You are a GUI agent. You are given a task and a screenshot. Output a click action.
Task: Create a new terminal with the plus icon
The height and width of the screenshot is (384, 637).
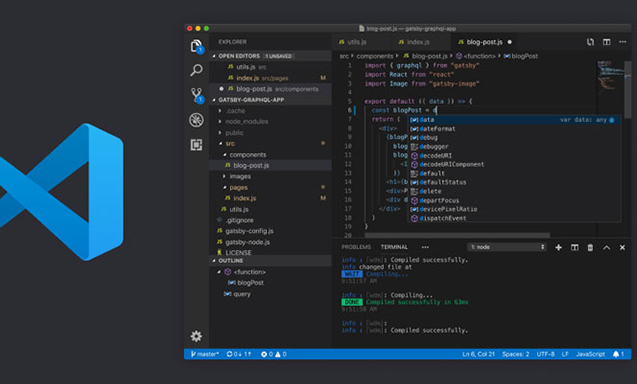[559, 247]
